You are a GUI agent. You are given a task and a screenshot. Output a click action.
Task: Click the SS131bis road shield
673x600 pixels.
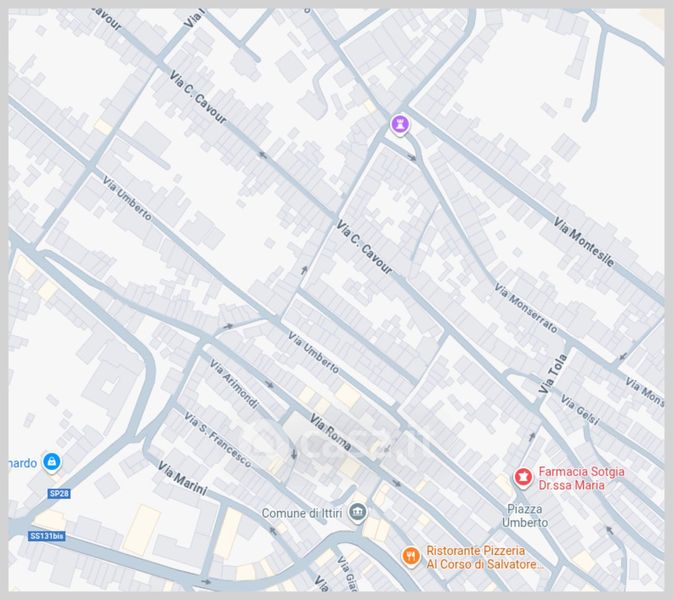point(47,536)
